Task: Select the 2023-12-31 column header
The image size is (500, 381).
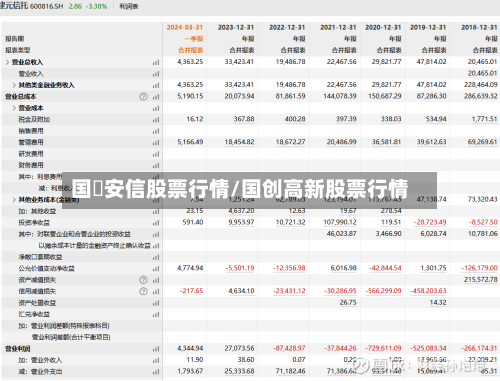Action: pos(236,27)
